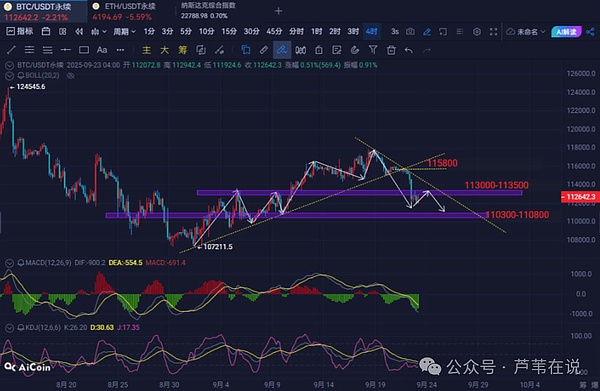600x391 pixels.
Task: Open the 未命名 layout dropdown
Action: click(526, 32)
